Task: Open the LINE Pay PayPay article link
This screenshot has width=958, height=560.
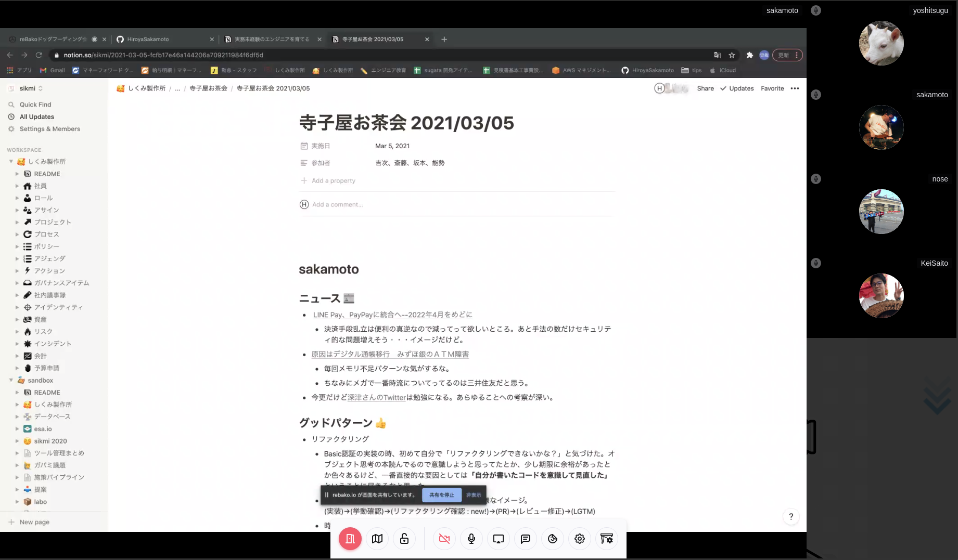Action: pyautogui.click(x=391, y=315)
